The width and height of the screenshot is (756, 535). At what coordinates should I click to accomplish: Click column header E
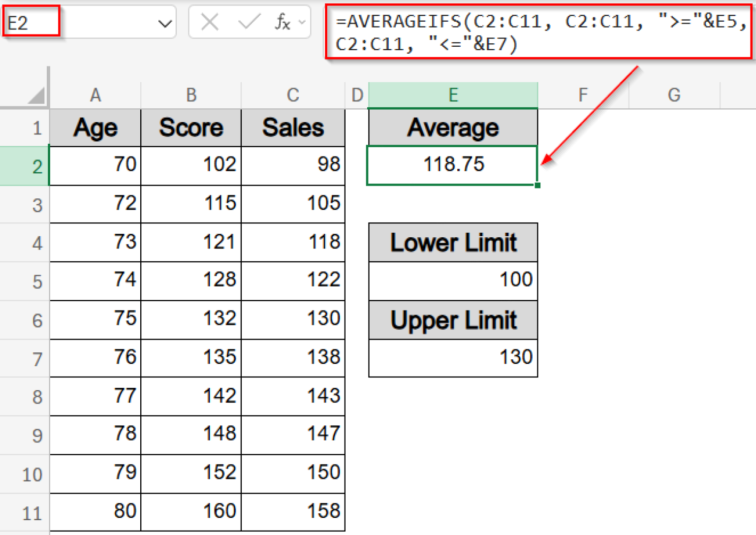coord(452,94)
